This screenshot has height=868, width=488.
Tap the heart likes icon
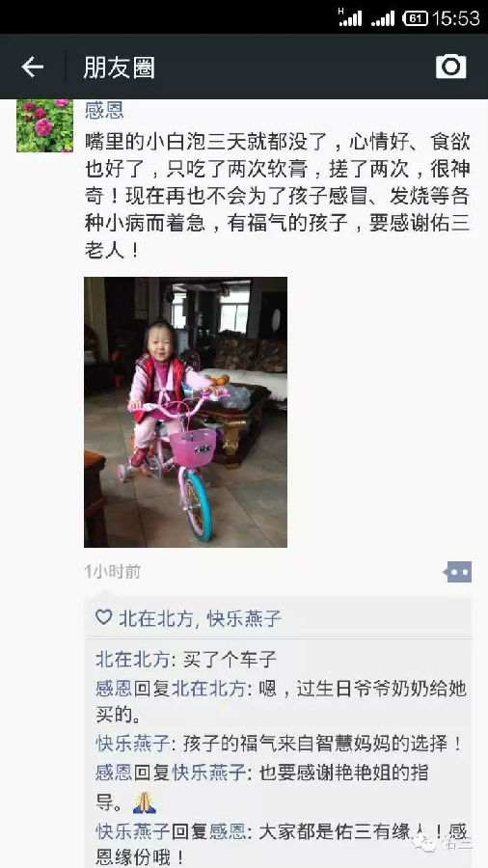coord(103,617)
